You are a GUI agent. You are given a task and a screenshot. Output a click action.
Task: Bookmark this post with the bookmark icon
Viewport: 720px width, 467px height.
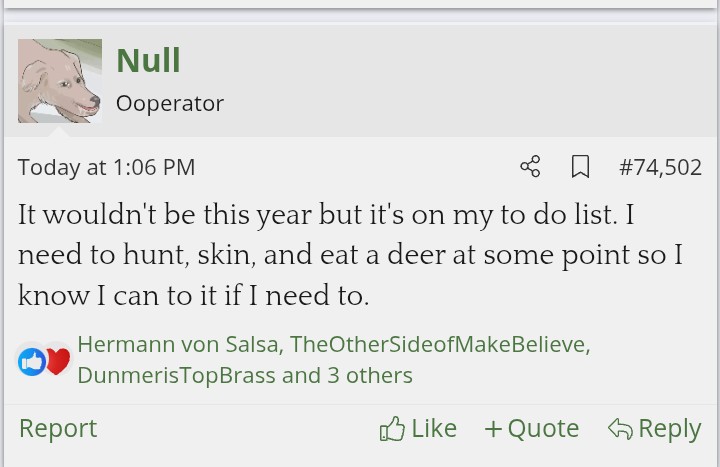[x=580, y=167]
